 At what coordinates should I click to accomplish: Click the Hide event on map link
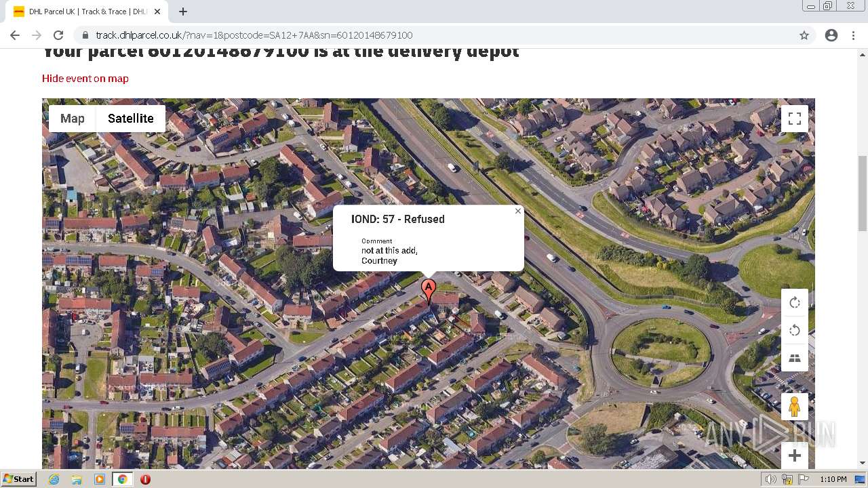[x=85, y=79]
